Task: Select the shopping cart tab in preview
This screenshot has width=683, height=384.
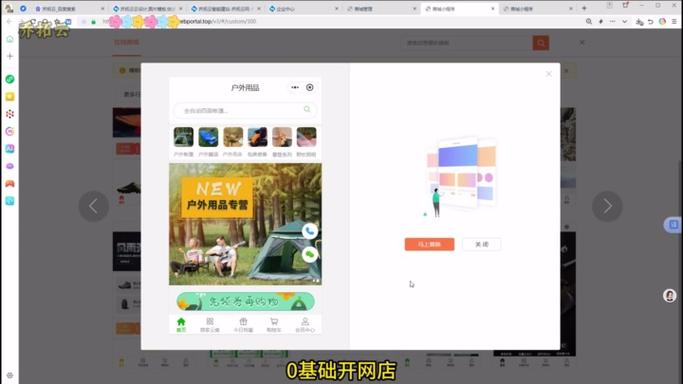Action: coord(274,325)
